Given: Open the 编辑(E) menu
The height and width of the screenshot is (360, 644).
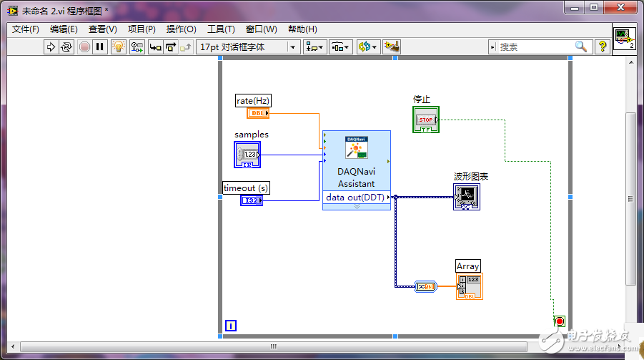Looking at the screenshot, I should tap(64, 29).
